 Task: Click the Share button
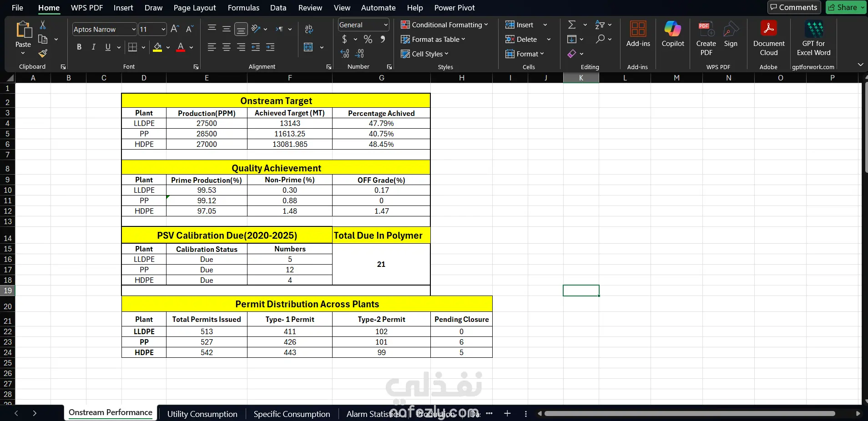846,7
